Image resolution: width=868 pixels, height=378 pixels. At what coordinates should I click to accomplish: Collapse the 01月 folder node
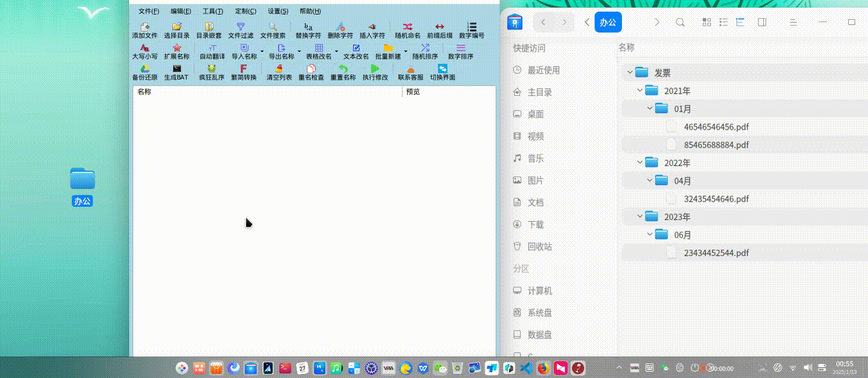(x=650, y=109)
